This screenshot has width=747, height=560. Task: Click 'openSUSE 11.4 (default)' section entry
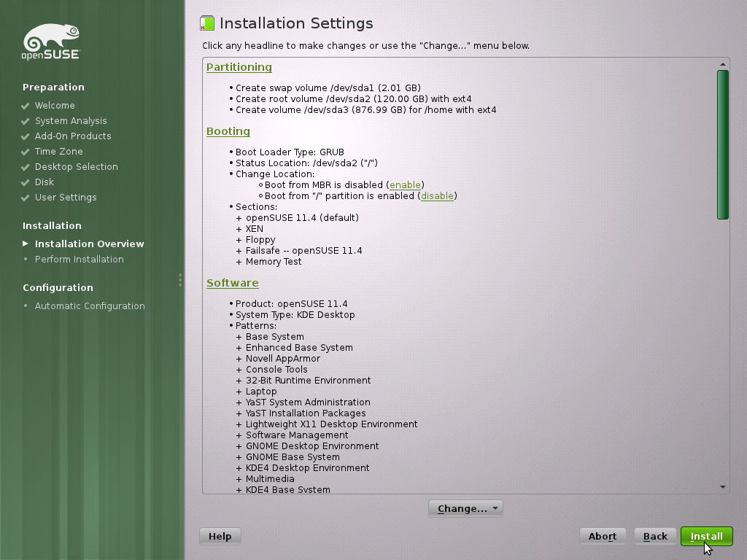302,217
